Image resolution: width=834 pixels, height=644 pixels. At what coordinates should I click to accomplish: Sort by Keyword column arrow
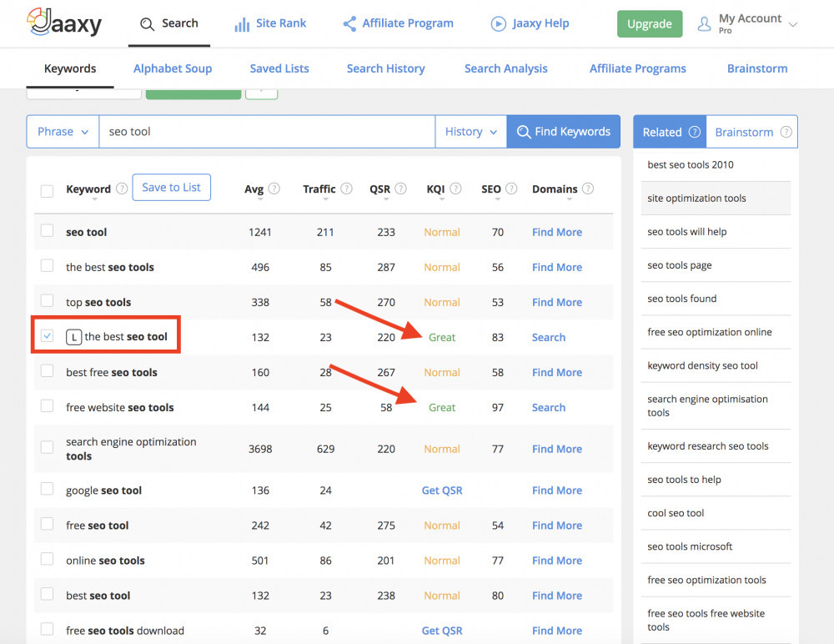[x=95, y=199]
